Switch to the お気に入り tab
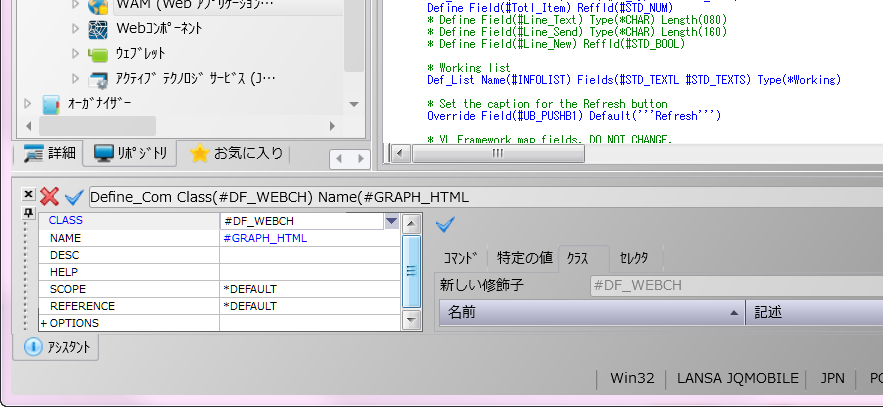 pyautogui.click(x=236, y=153)
